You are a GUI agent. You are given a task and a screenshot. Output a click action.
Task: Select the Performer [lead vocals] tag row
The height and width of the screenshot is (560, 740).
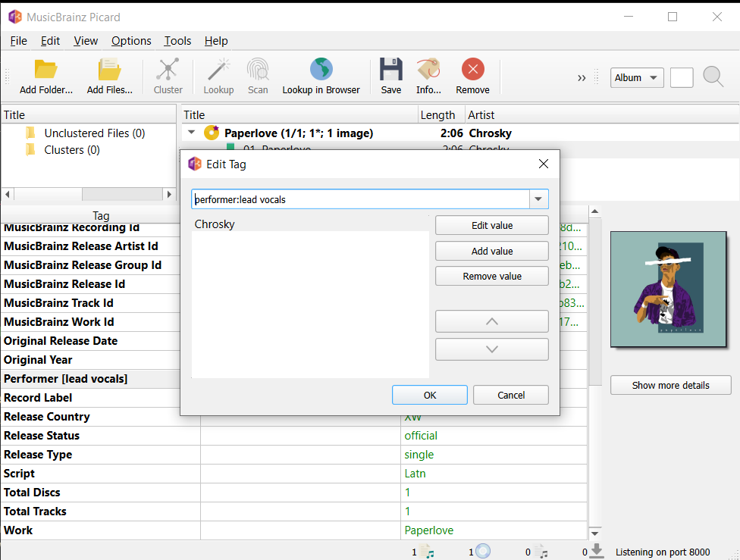click(x=91, y=379)
